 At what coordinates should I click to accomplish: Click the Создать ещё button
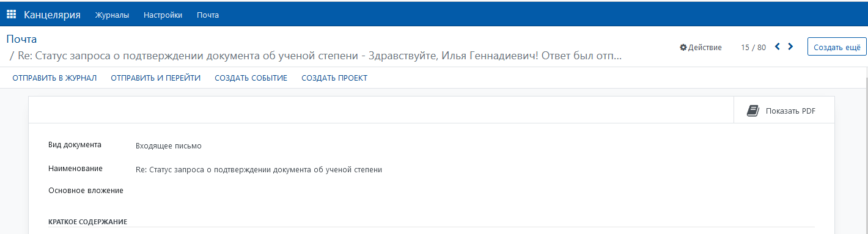click(837, 47)
